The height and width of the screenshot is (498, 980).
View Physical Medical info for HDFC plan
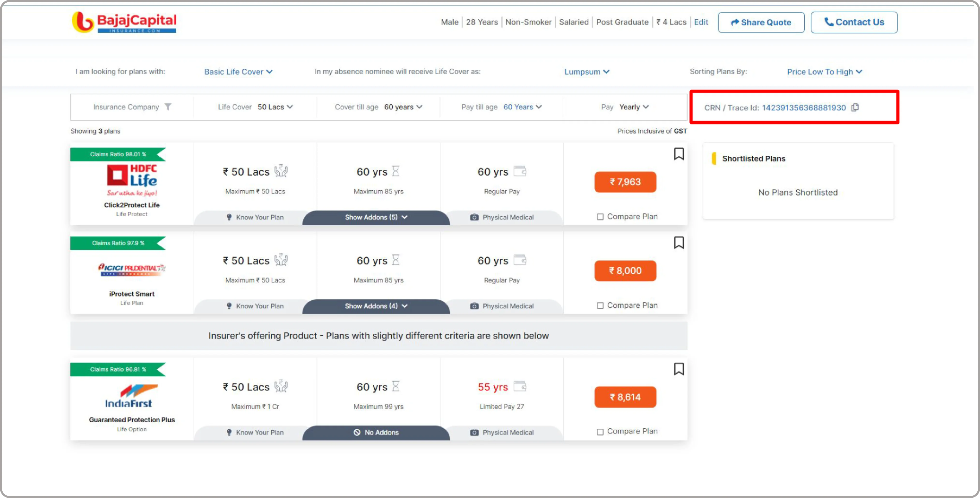tap(502, 217)
